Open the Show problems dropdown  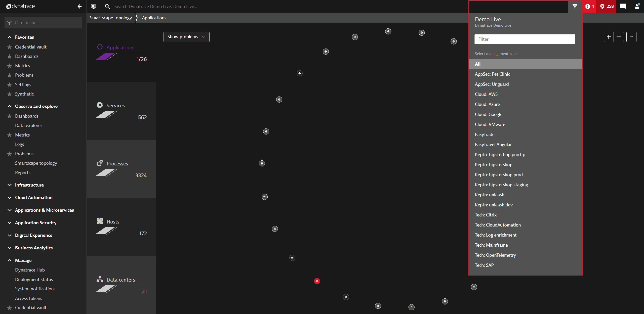(x=186, y=37)
